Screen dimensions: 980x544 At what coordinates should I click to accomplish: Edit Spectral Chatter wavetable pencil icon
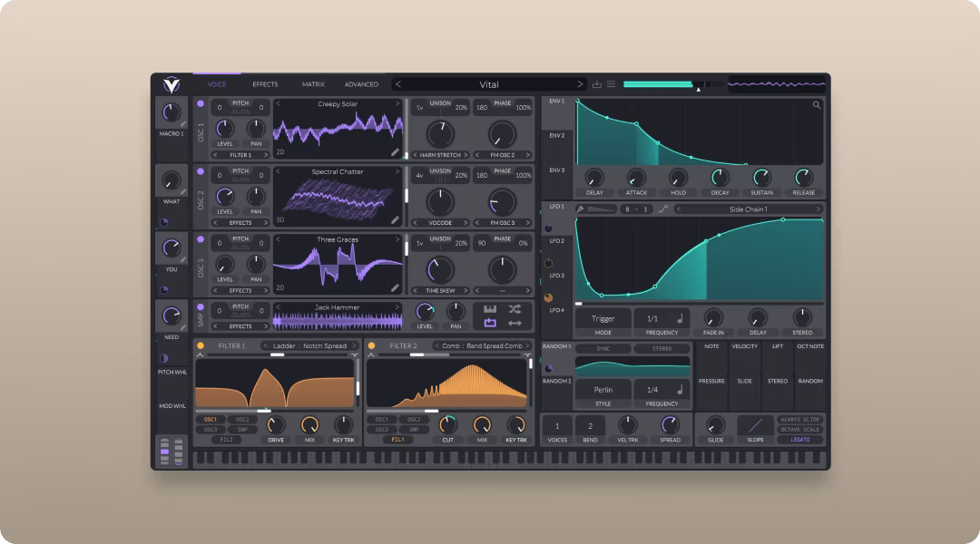[x=395, y=219]
